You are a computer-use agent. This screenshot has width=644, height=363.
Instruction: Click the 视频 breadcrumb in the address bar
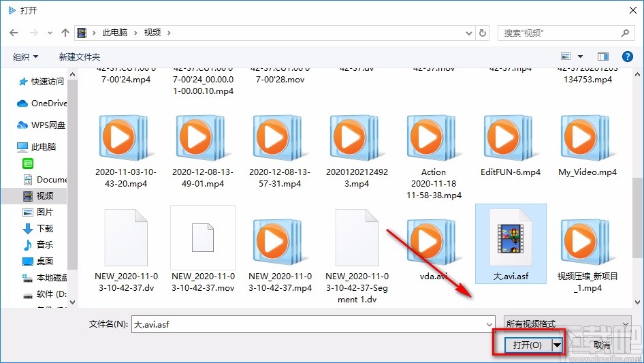152,33
